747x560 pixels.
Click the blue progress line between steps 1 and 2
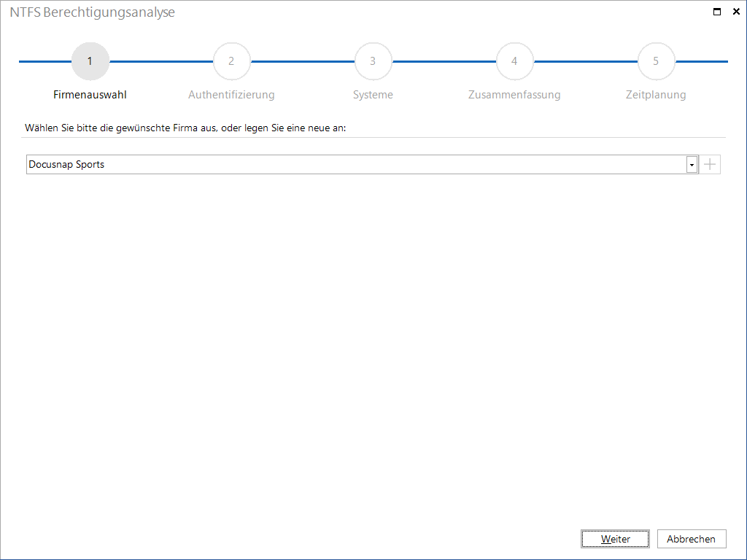(x=161, y=61)
